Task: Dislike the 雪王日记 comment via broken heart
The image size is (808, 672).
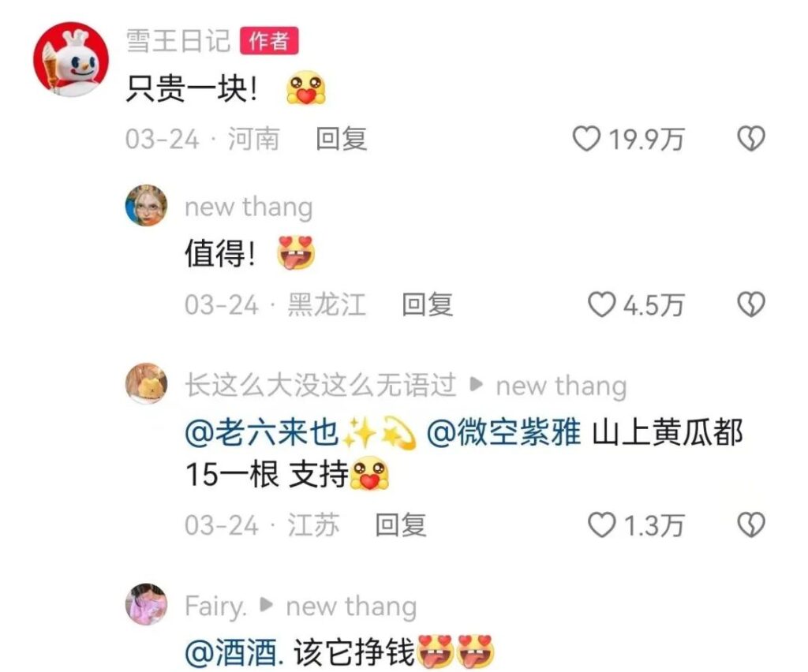Action: pos(751,139)
